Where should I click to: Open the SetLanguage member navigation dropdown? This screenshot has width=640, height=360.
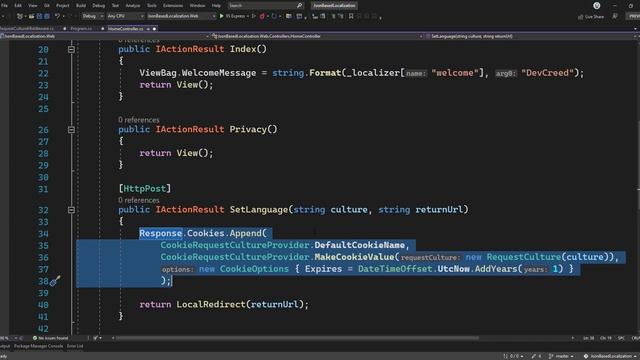point(531,36)
